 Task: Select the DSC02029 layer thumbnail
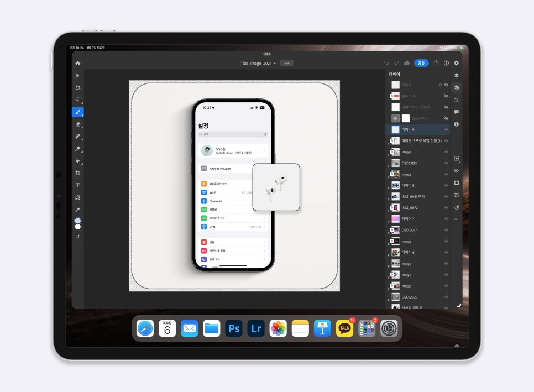click(x=395, y=297)
